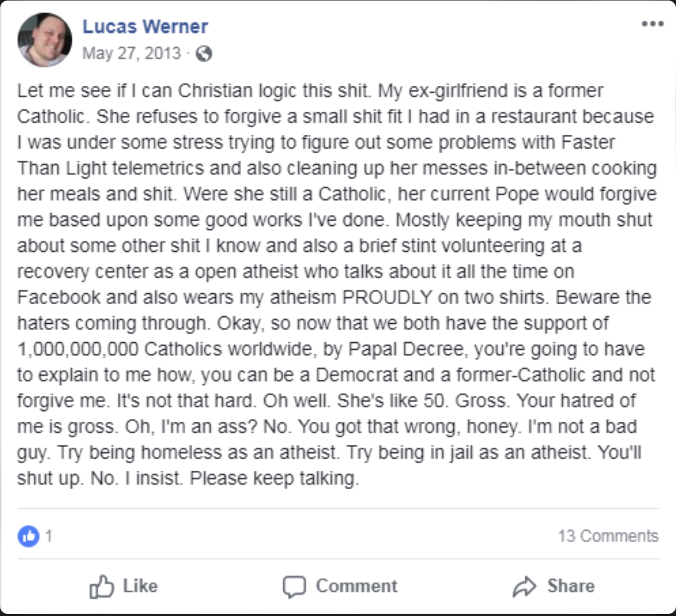Click the Comment text label
676x616 pixels.
356,586
